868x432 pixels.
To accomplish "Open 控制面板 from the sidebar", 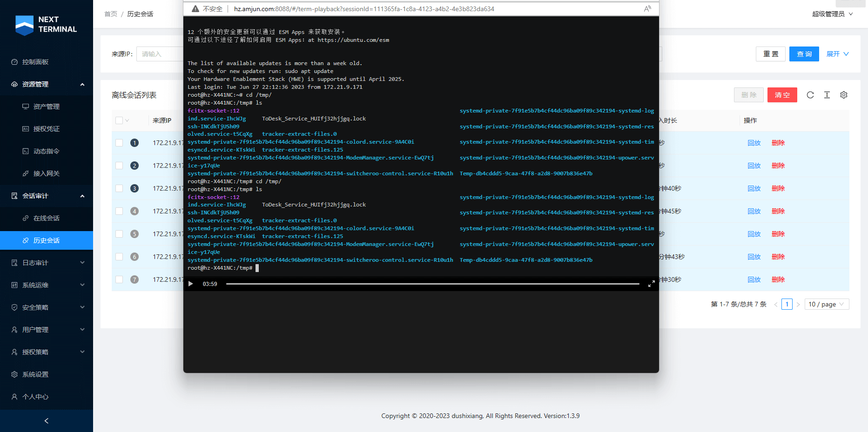I will [x=35, y=62].
